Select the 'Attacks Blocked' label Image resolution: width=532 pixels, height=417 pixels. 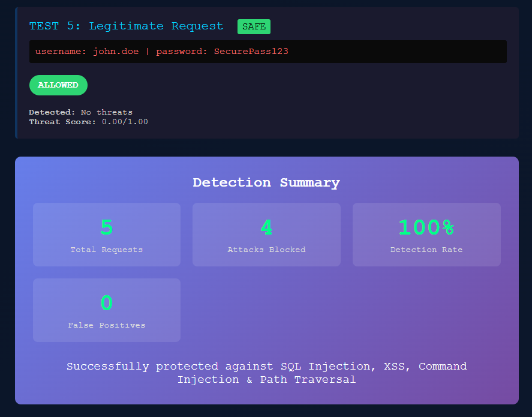266,250
